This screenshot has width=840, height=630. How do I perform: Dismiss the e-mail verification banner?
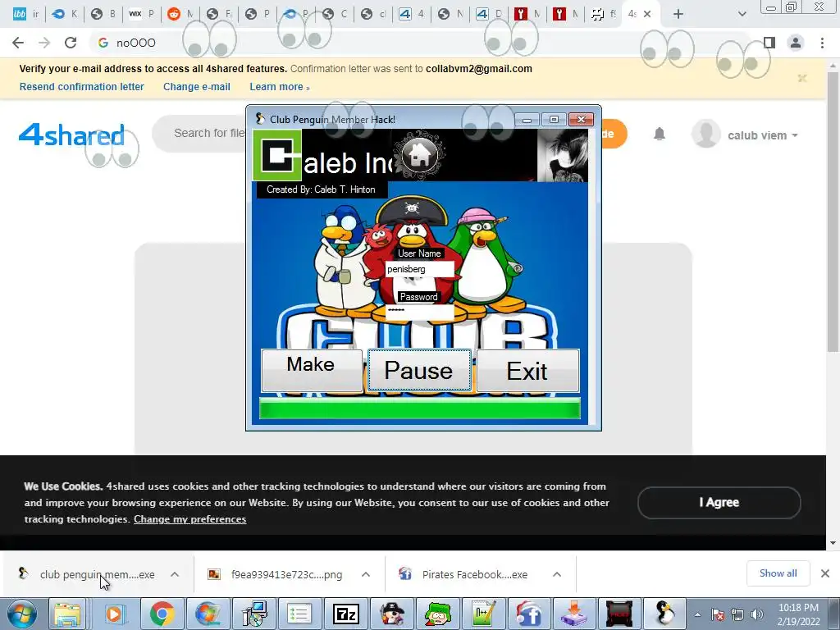coord(802,78)
